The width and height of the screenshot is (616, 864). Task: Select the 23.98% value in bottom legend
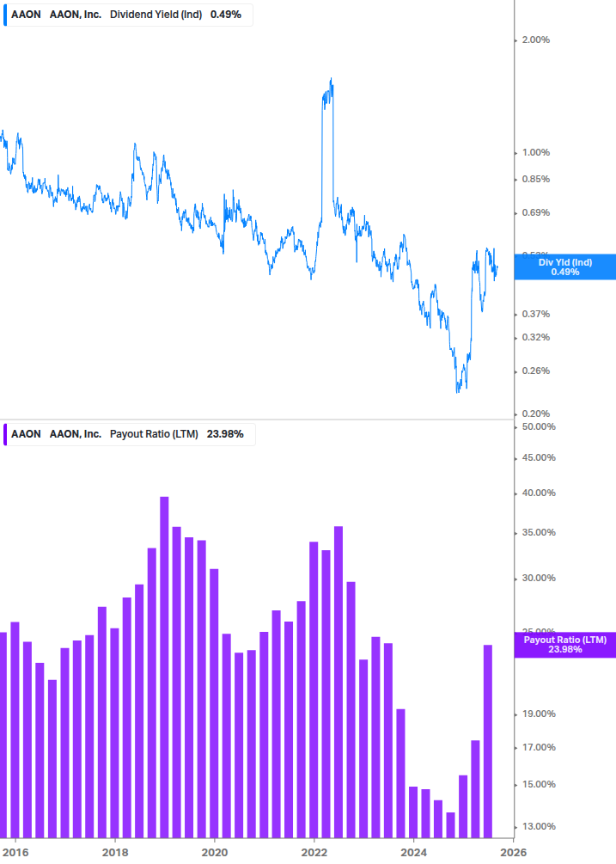coord(225,434)
